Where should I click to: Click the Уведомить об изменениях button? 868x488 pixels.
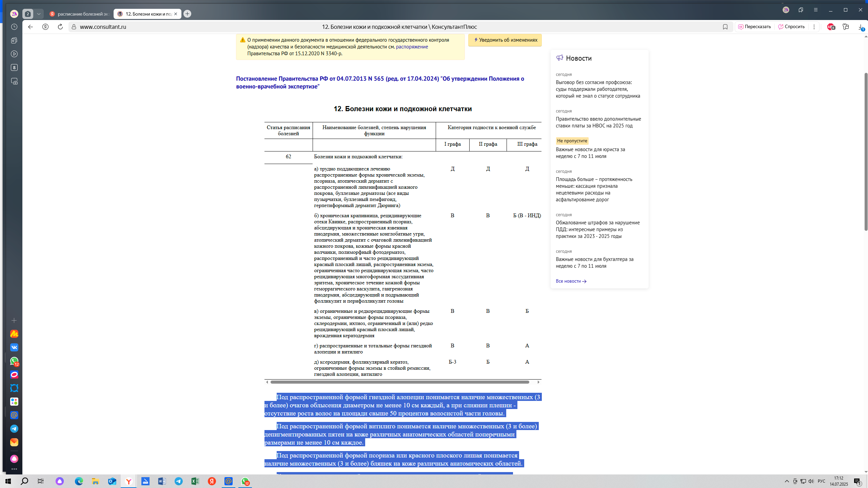[505, 40]
